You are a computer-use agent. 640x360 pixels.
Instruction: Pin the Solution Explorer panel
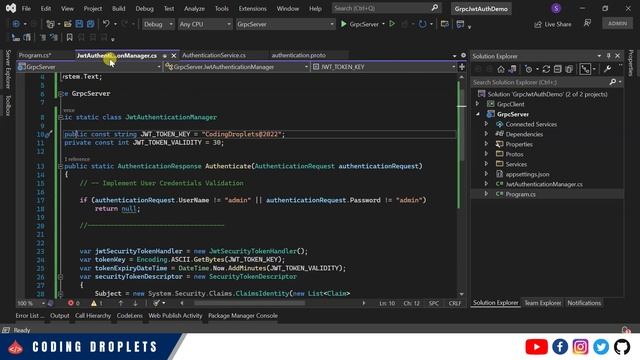608,56
